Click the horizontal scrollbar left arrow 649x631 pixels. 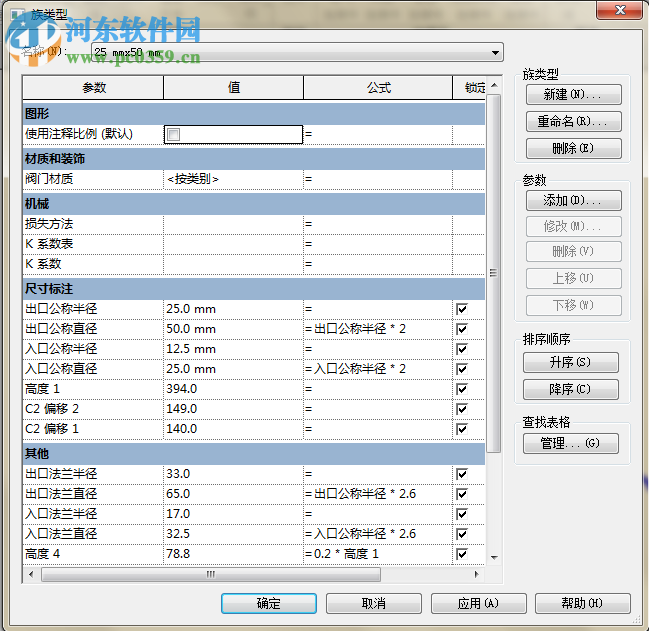[31, 574]
